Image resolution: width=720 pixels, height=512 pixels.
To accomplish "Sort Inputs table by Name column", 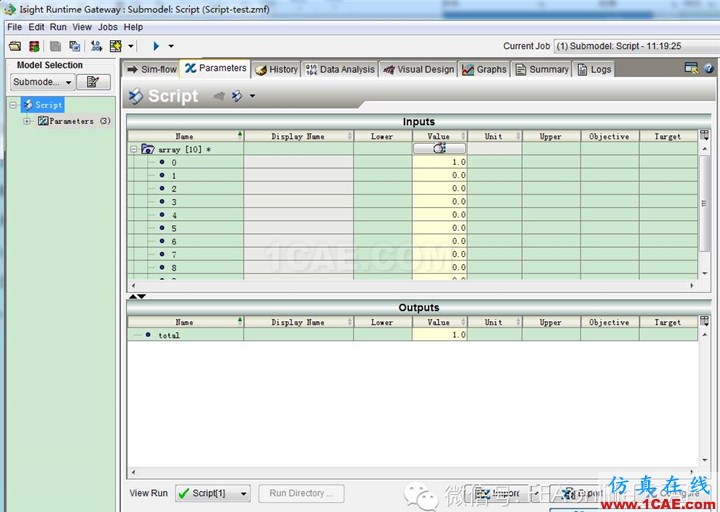I will click(x=185, y=136).
